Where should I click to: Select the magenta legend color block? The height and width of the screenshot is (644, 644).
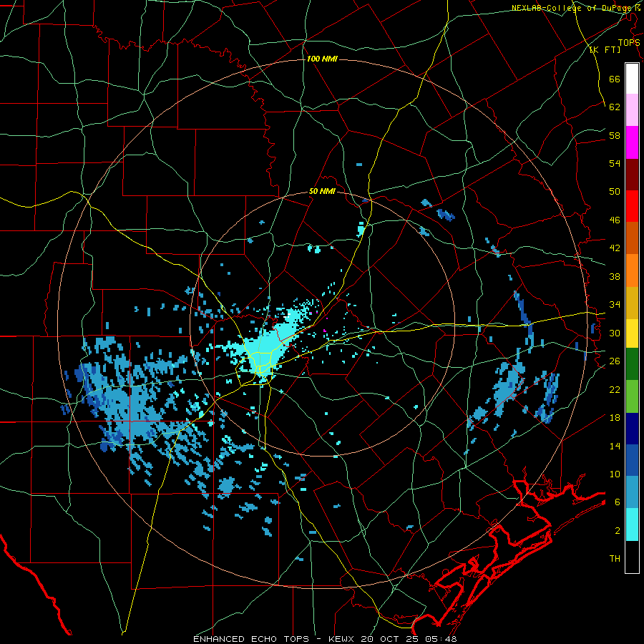click(632, 142)
